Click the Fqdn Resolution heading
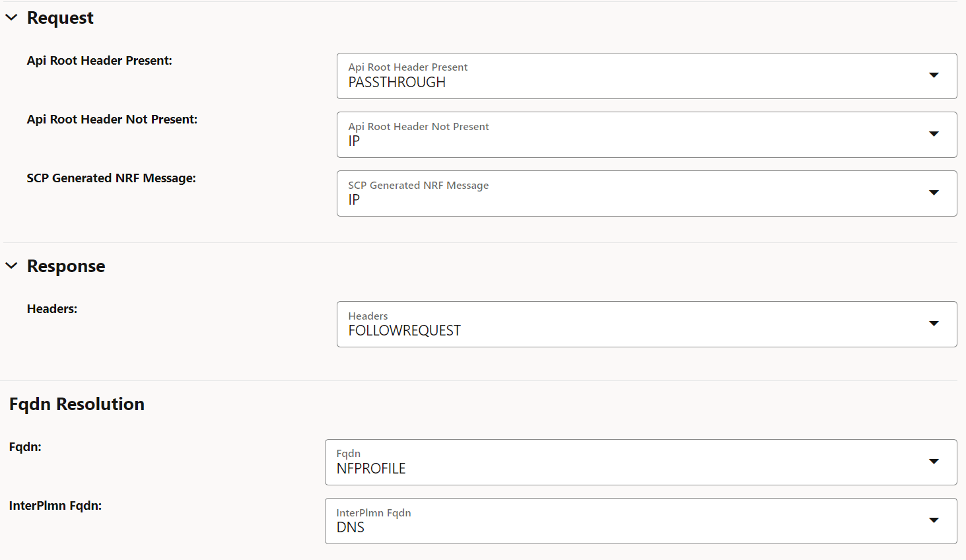Image resolution: width=966 pixels, height=560 pixels. click(77, 403)
